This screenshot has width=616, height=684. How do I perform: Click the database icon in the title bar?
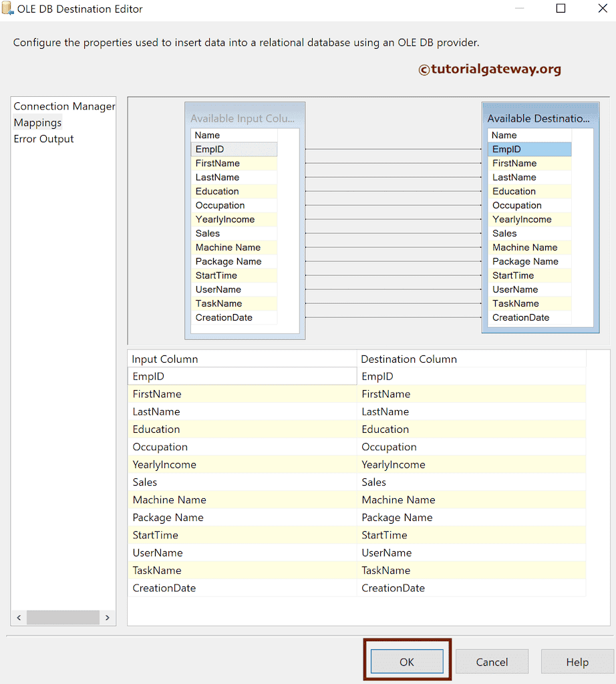(x=9, y=9)
